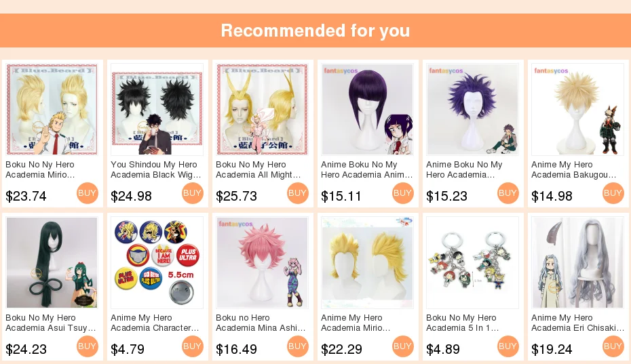Click BUY button for $16.49 Mina Ashido wig

coord(297,346)
